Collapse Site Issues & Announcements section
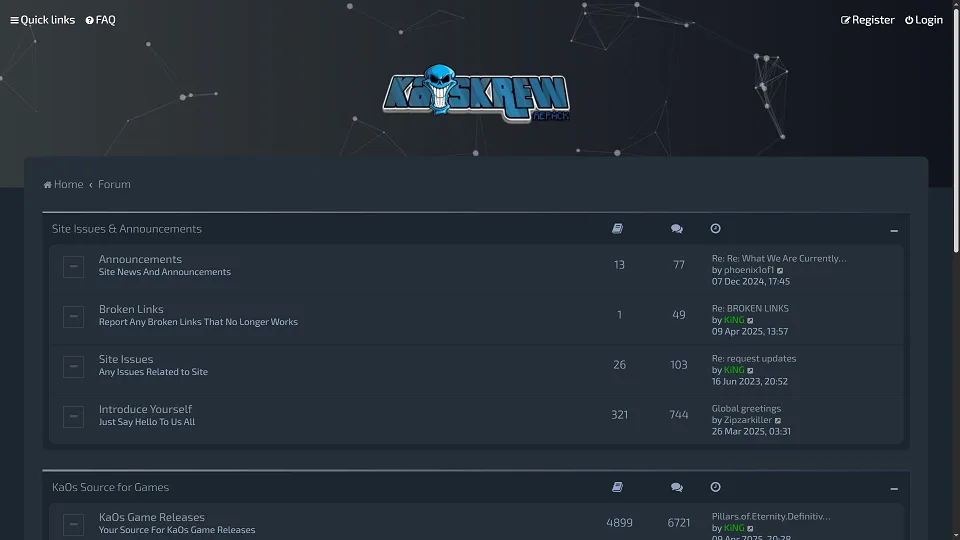 (x=894, y=231)
